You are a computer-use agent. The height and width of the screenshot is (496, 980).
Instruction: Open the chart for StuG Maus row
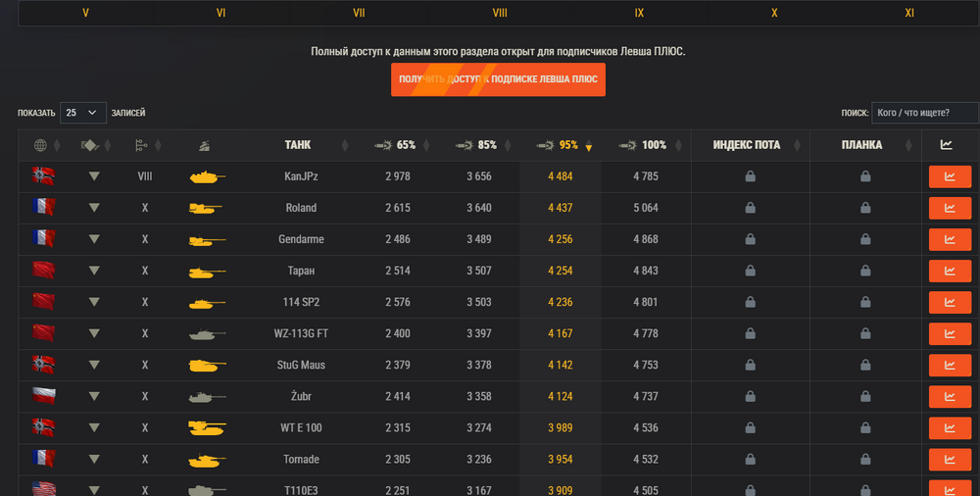(x=950, y=366)
